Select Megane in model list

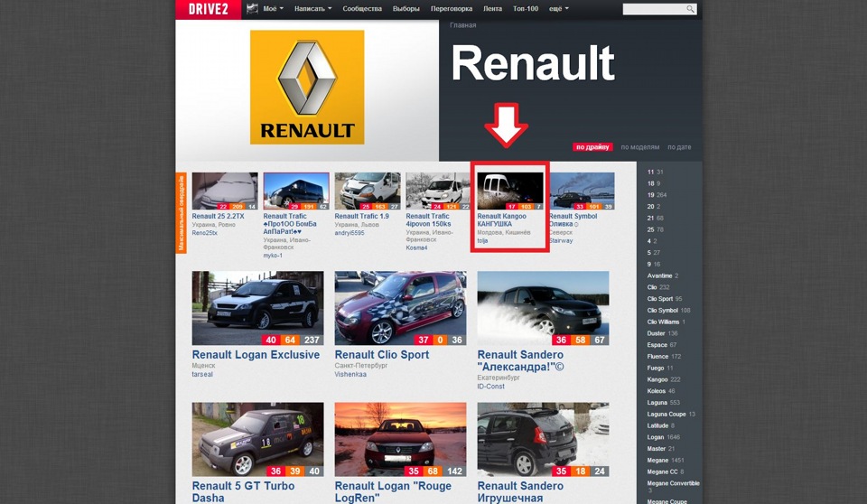click(658, 461)
